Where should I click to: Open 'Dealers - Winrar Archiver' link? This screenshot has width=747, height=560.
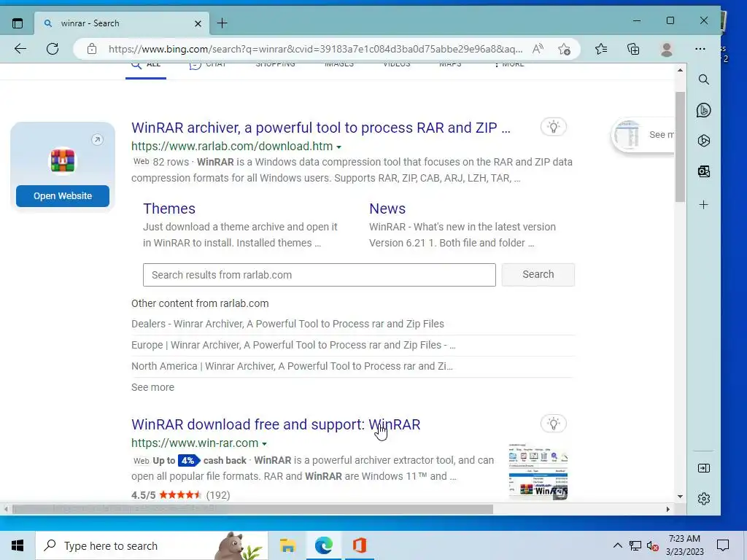click(287, 324)
